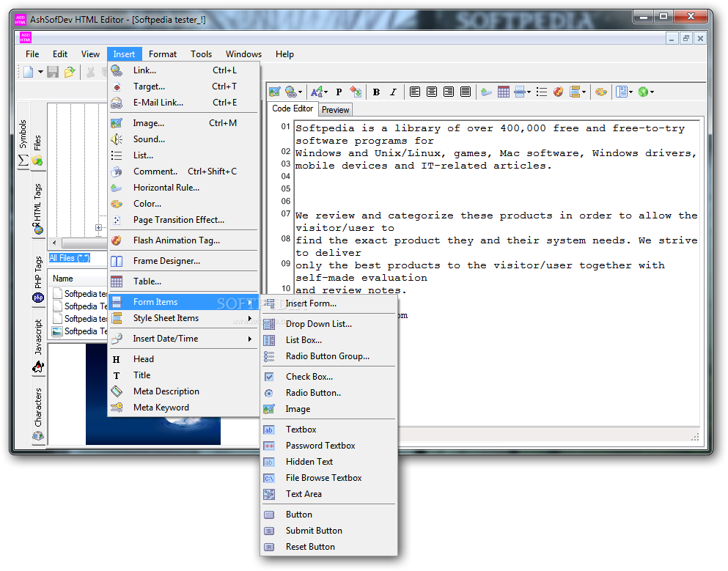The width and height of the screenshot is (728, 571).
Task: Select Reset Button form item
Action: point(328,547)
